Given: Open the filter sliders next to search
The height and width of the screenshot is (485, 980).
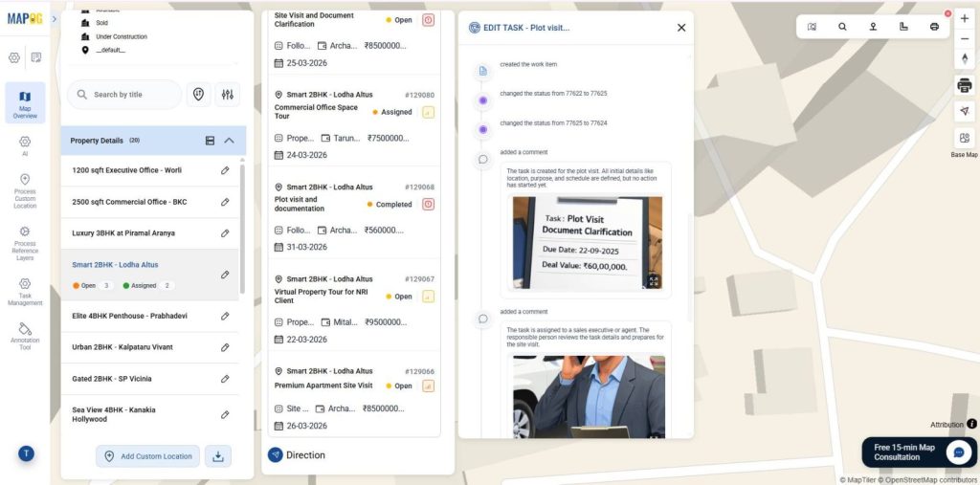Looking at the screenshot, I should [x=228, y=95].
